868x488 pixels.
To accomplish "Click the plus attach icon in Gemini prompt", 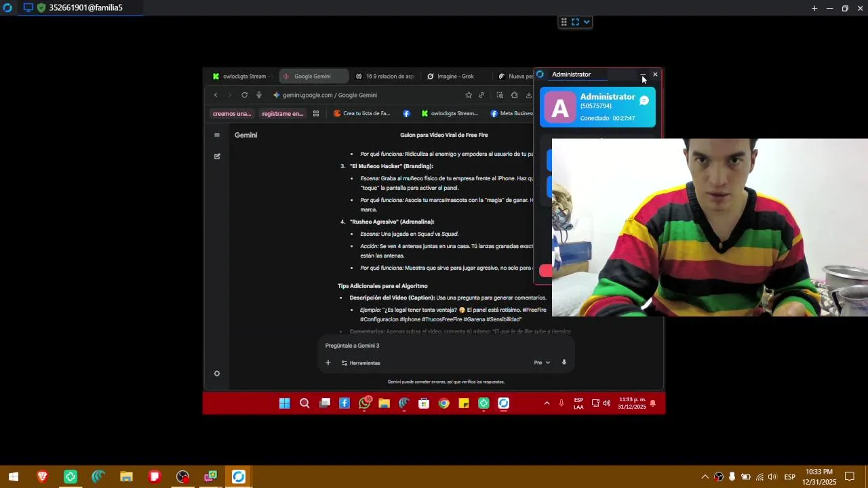I will [x=328, y=363].
